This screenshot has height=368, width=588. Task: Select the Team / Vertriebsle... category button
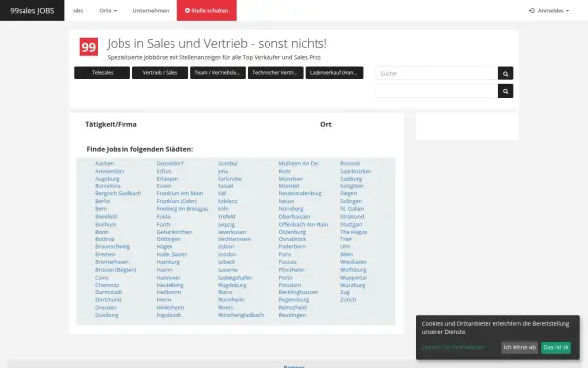[x=218, y=72]
